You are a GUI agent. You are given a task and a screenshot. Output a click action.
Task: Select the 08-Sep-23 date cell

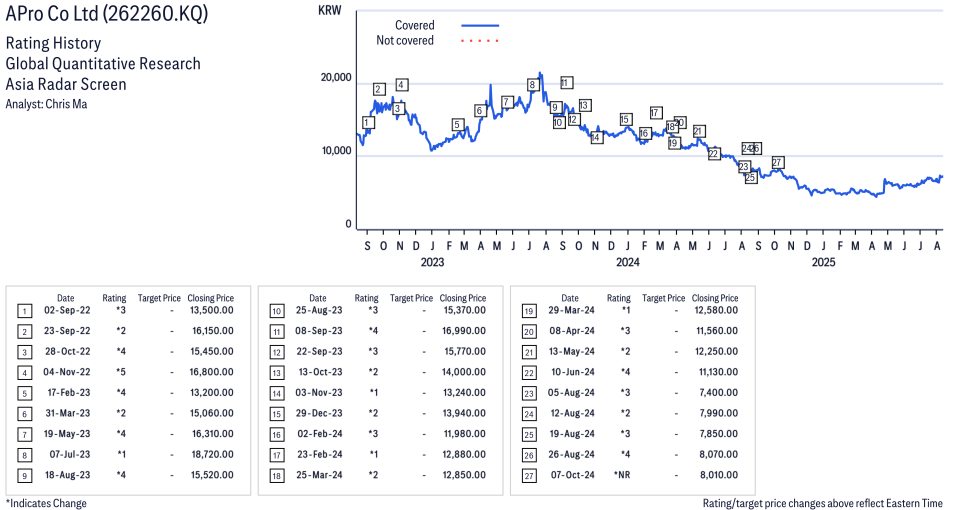click(x=319, y=331)
